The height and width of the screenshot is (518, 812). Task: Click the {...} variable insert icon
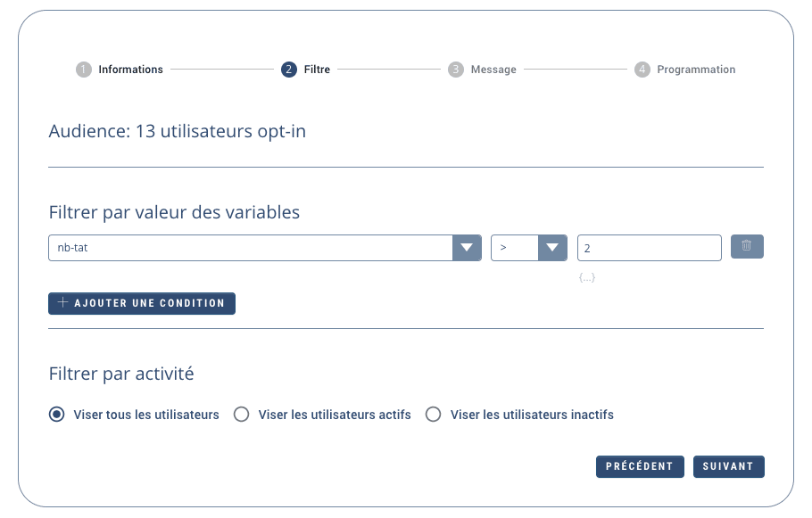tap(586, 278)
